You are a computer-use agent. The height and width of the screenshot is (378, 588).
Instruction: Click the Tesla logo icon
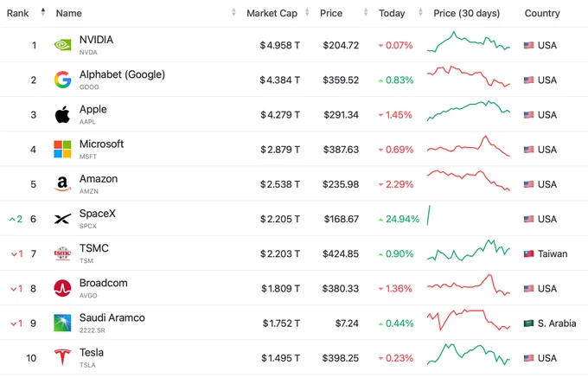click(62, 357)
